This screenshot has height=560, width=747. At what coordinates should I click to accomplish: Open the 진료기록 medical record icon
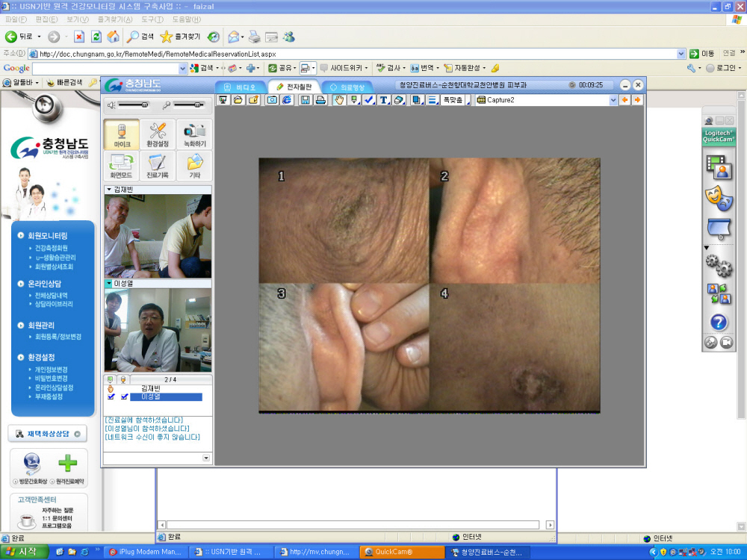(158, 166)
